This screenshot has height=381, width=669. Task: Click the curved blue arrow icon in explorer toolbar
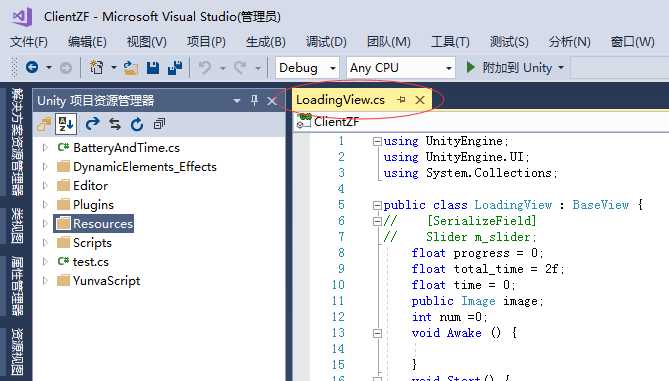point(92,124)
